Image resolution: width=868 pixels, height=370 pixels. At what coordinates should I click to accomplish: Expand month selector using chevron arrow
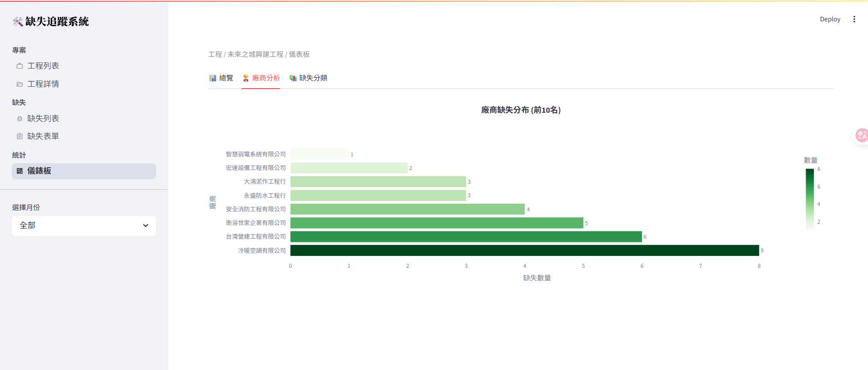tap(146, 225)
